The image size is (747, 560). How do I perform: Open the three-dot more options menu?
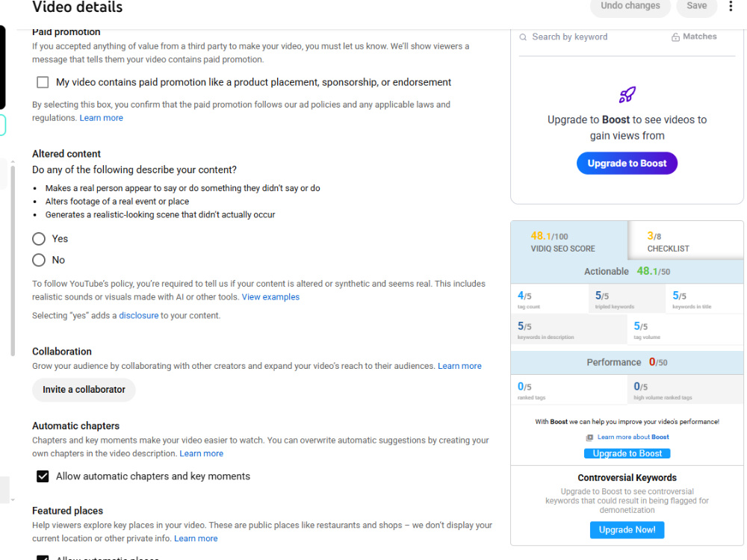pyautogui.click(x=731, y=6)
